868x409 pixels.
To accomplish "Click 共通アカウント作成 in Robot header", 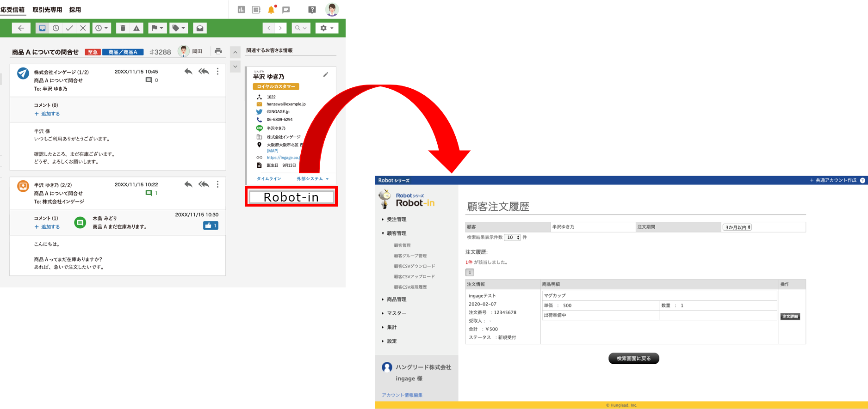I will point(833,180).
